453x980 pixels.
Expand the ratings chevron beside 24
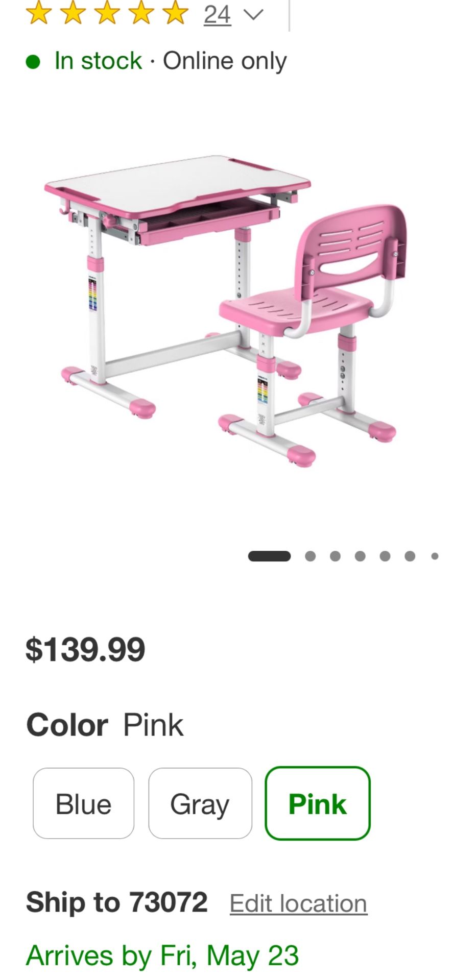point(253,15)
